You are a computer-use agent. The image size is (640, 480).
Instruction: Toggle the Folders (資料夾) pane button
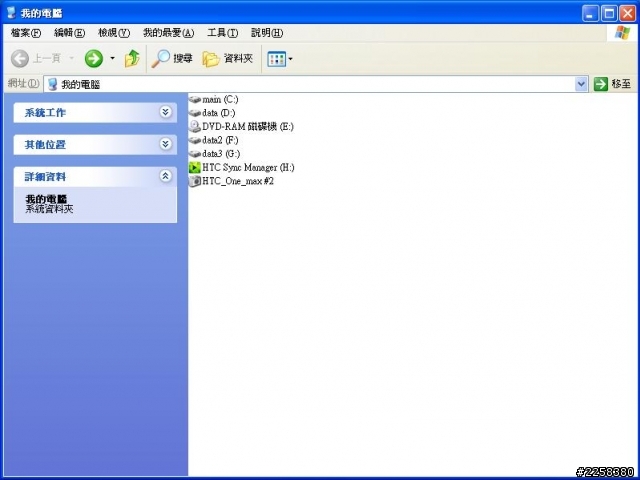[x=228, y=59]
